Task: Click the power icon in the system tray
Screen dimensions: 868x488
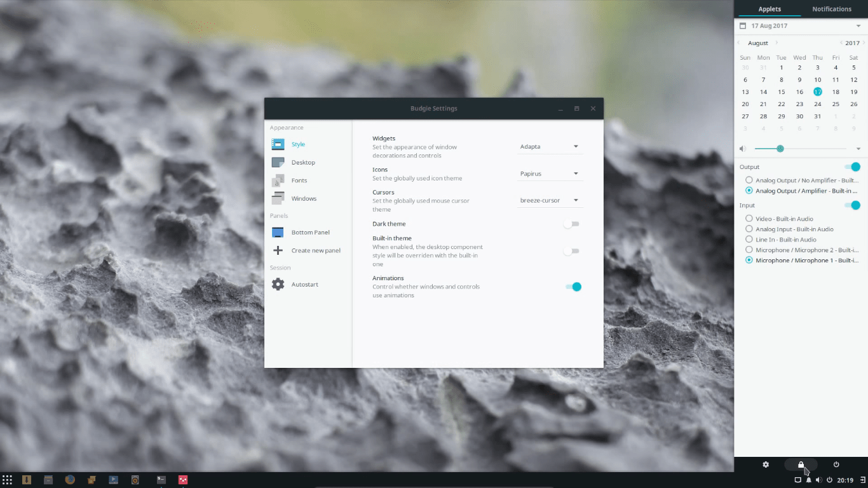Action: click(x=829, y=480)
